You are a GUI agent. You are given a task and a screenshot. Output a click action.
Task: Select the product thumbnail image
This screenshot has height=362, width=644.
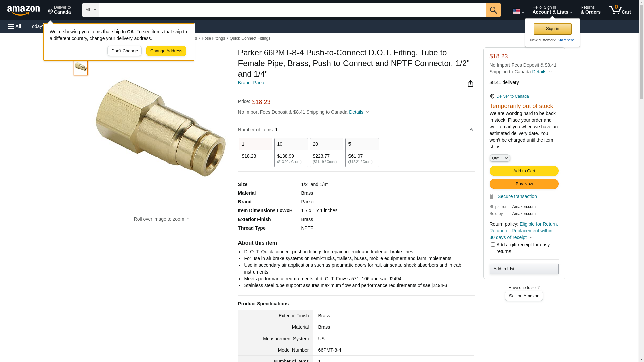click(80, 67)
